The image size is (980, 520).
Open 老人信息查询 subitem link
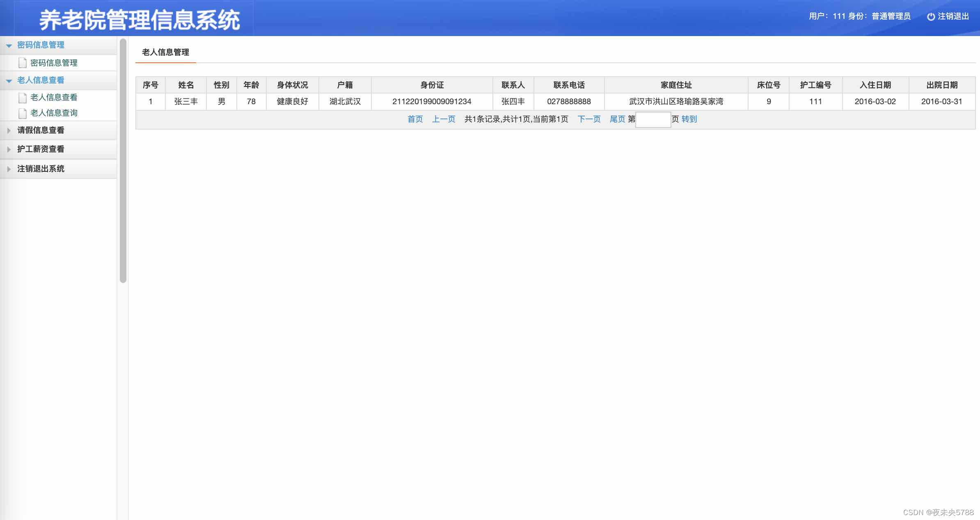[54, 113]
